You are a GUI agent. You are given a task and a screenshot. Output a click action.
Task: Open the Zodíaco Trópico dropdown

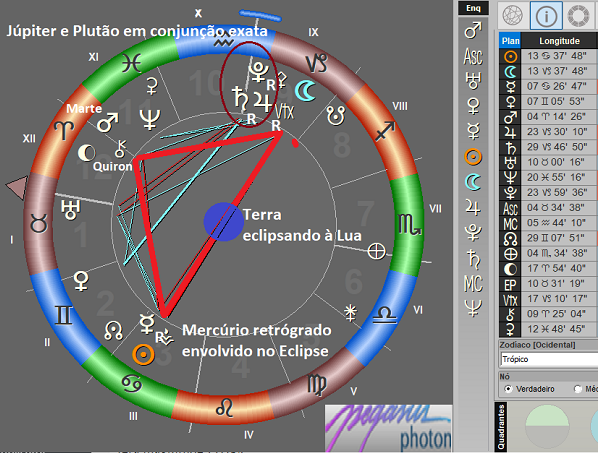pos(548,359)
